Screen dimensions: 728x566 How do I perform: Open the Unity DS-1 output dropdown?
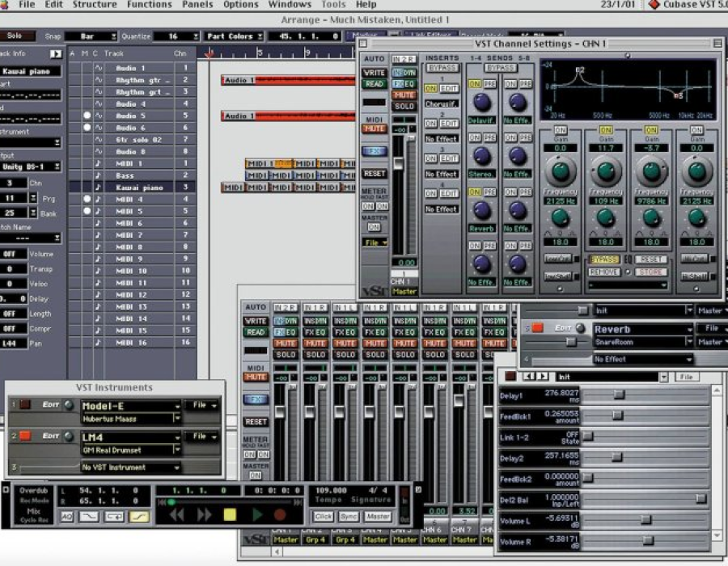30,167
